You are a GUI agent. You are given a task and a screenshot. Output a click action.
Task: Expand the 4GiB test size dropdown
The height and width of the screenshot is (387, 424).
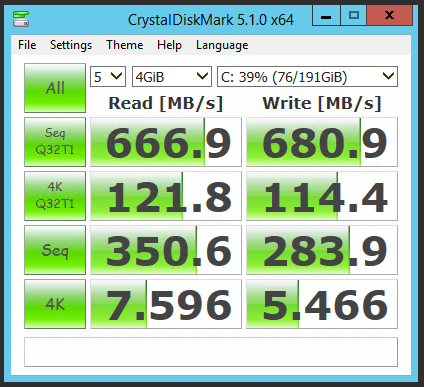172,77
